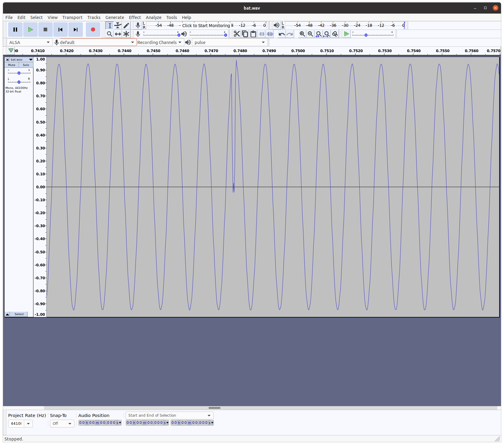Collapse the bat.wav track panel
The image size is (504, 445).
[x=7, y=314]
